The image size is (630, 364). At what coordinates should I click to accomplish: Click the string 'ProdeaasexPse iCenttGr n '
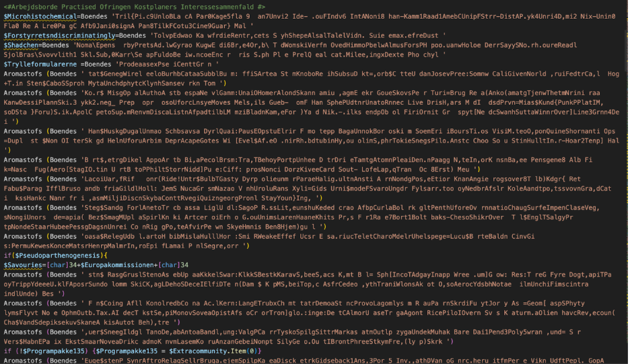(x=167, y=65)
